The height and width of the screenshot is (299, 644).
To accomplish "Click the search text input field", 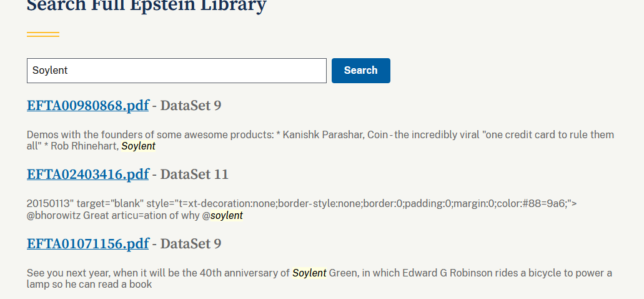I will 176,71.
